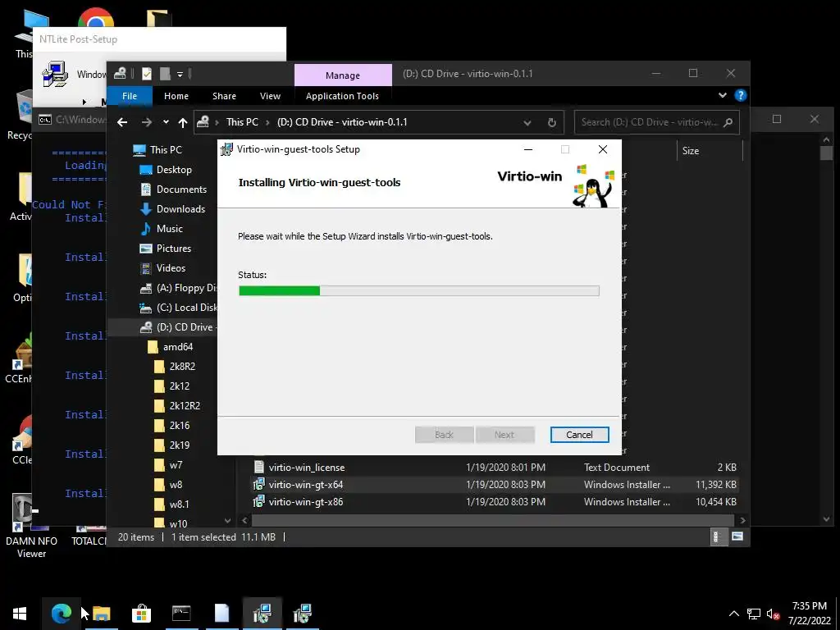Click the Explorer forward arrow
Image resolution: width=840 pixels, height=630 pixels.
click(x=146, y=123)
